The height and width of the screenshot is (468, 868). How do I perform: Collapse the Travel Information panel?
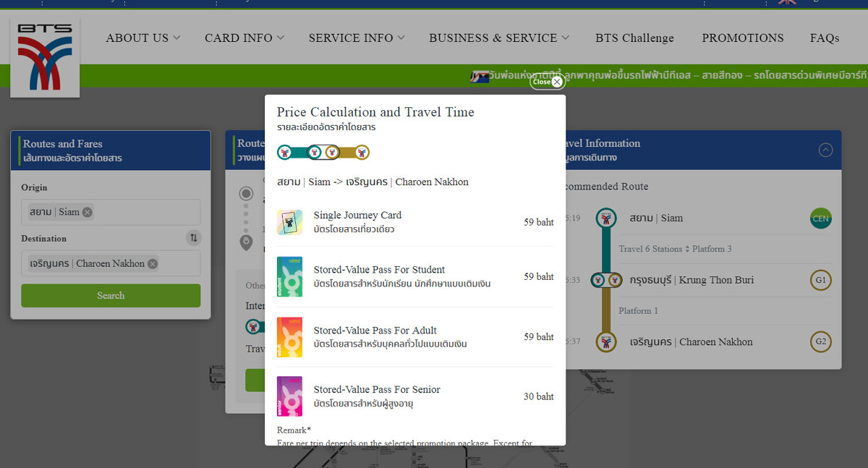coord(825,150)
